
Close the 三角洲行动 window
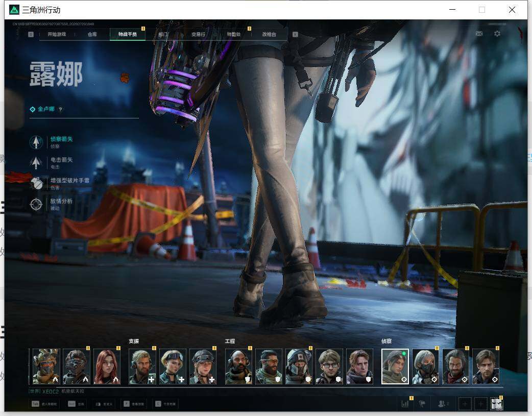(x=512, y=10)
